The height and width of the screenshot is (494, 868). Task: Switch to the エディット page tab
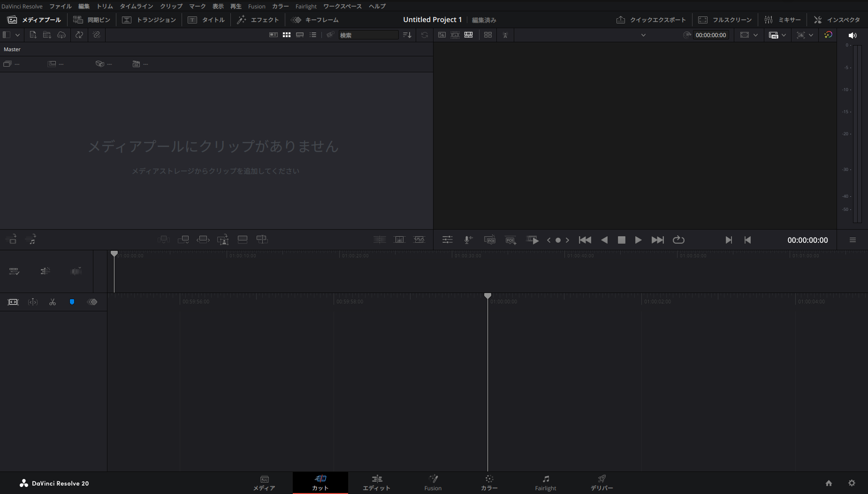tap(376, 483)
